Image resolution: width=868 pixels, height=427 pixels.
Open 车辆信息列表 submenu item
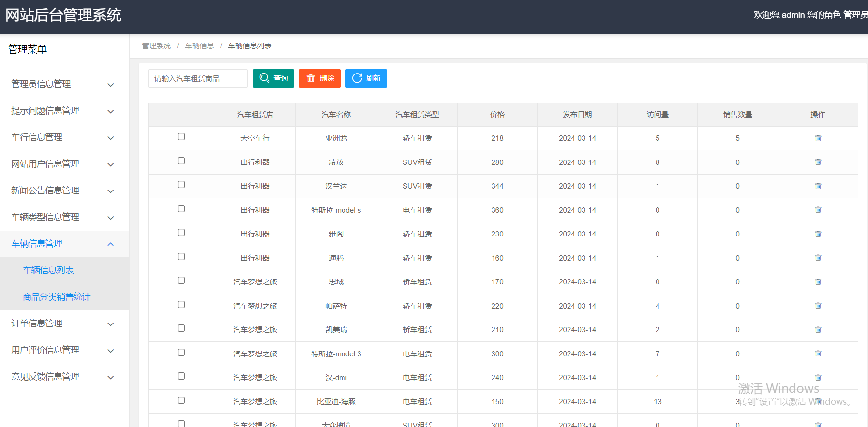pos(48,270)
